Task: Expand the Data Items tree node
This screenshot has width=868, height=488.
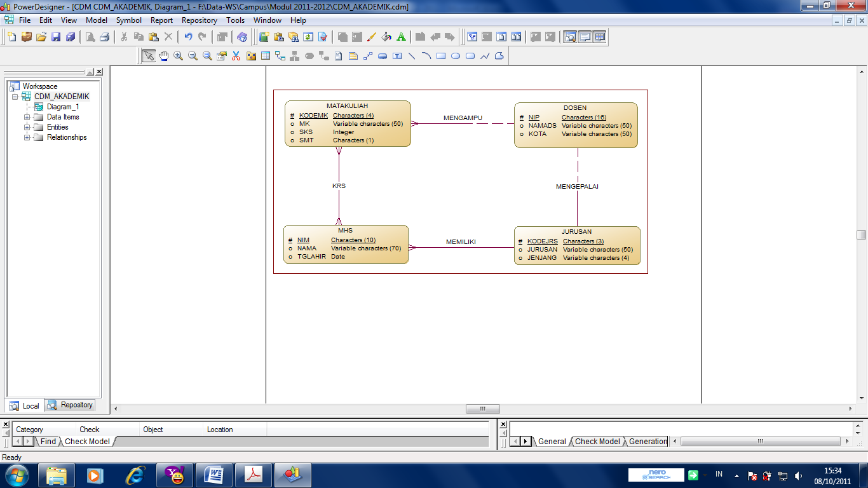Action: click(28, 117)
